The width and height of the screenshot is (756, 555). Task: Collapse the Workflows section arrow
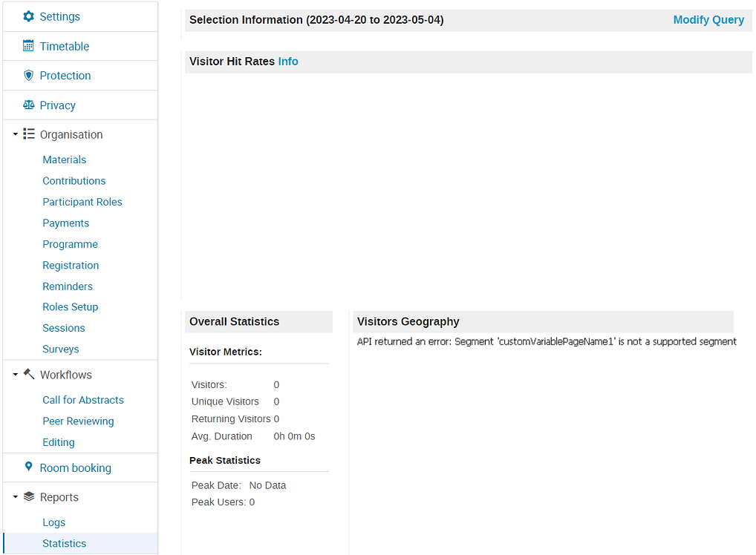pos(16,375)
